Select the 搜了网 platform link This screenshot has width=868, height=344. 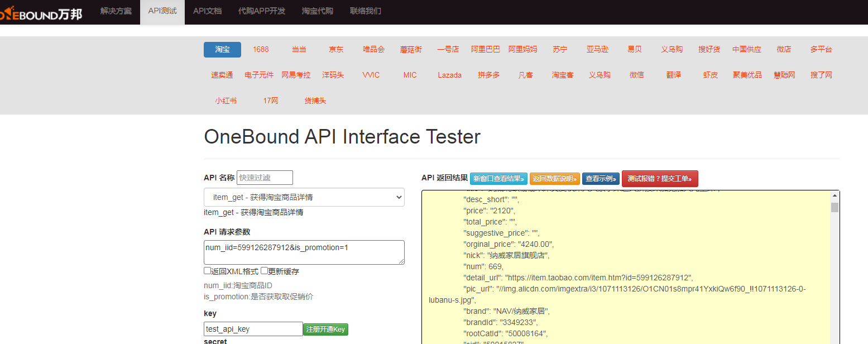(822, 75)
